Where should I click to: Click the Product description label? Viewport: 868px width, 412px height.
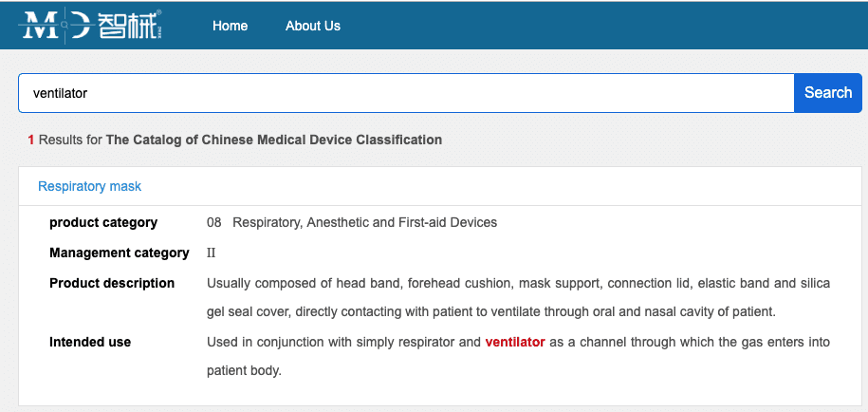pyautogui.click(x=112, y=284)
